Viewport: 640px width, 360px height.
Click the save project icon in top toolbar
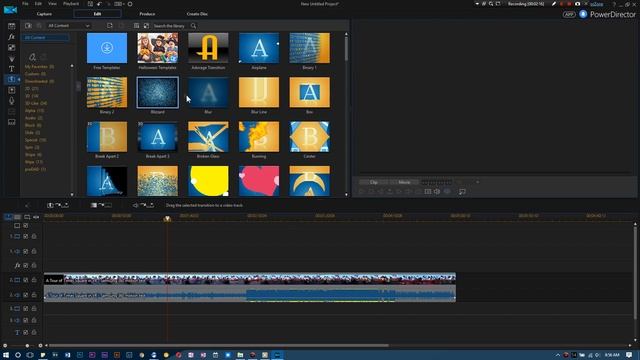[90, 4]
